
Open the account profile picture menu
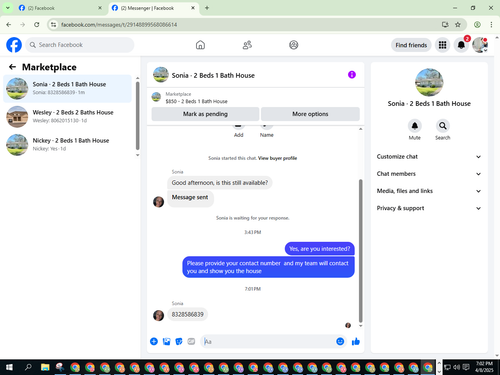click(x=480, y=45)
